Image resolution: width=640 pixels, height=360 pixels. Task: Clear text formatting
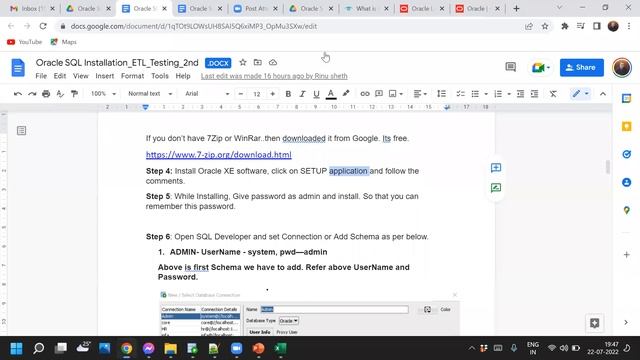[x=553, y=94]
